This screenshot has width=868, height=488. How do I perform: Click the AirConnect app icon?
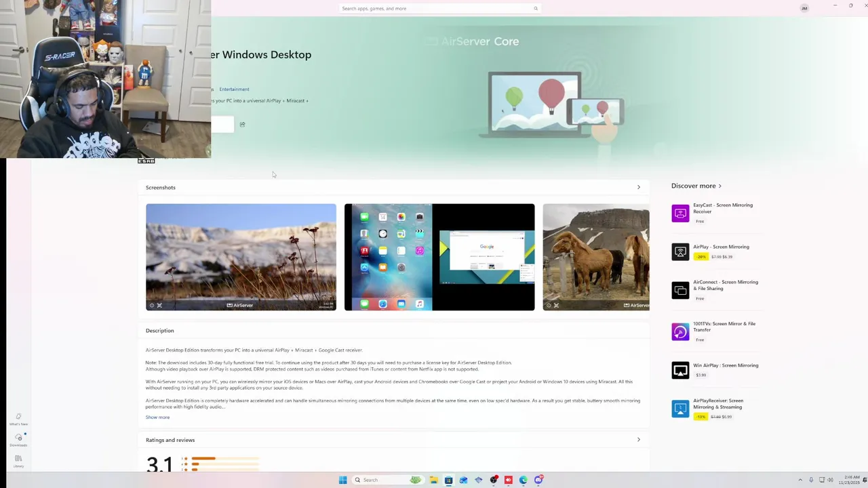point(680,290)
